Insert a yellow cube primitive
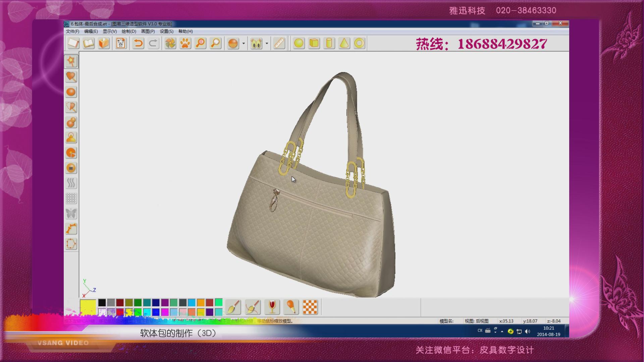The width and height of the screenshot is (644, 362). coord(314,43)
